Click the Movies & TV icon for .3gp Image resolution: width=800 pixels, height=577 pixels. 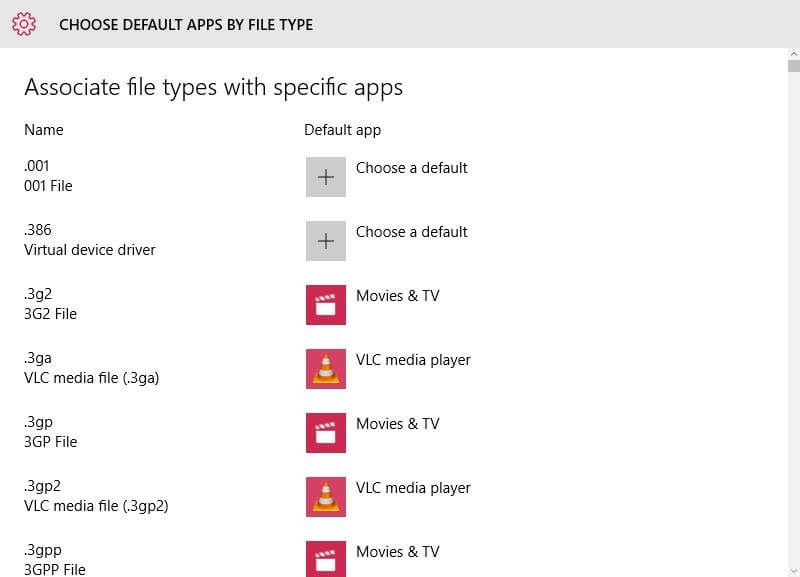coord(326,433)
